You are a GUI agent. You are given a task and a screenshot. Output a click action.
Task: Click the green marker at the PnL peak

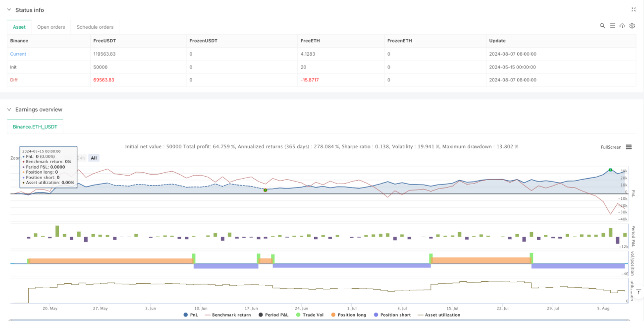(610, 170)
